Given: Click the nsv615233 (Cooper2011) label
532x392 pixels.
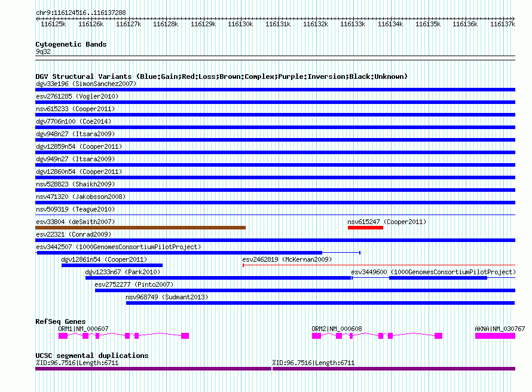Looking at the screenshot, I should pyautogui.click(x=75, y=109).
